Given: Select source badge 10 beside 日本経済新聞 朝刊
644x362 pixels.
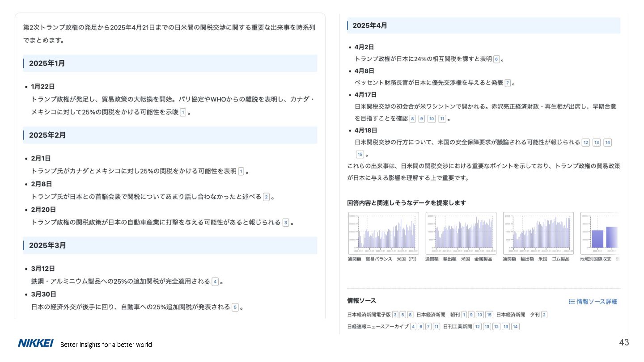Looking at the screenshot, I should [480, 315].
